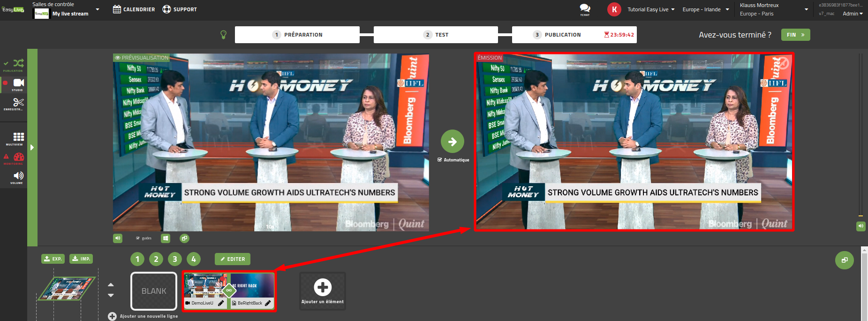This screenshot has height=321, width=868.
Task: Click the EDITER button
Action: coord(233,259)
